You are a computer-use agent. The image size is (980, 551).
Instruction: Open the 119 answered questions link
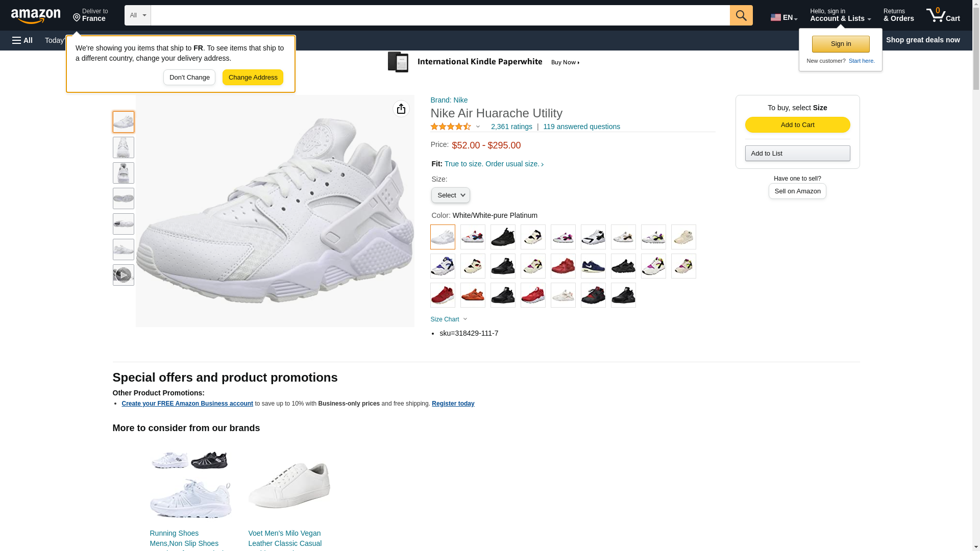pos(581,127)
